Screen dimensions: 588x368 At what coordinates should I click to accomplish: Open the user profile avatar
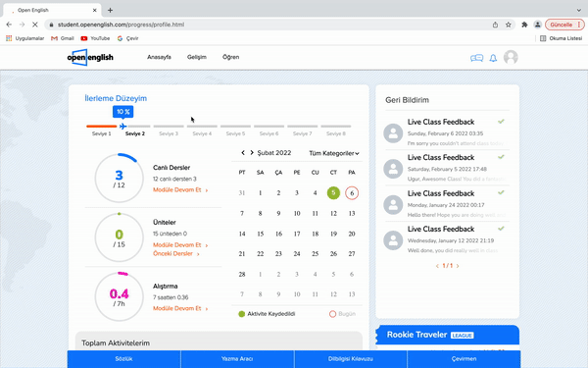coord(511,58)
